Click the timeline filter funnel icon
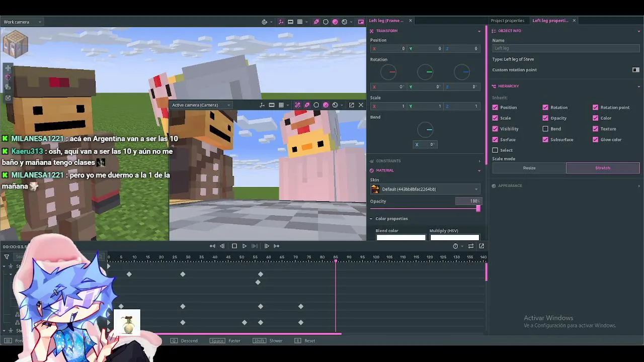The height and width of the screenshot is (362, 644). (x=7, y=257)
